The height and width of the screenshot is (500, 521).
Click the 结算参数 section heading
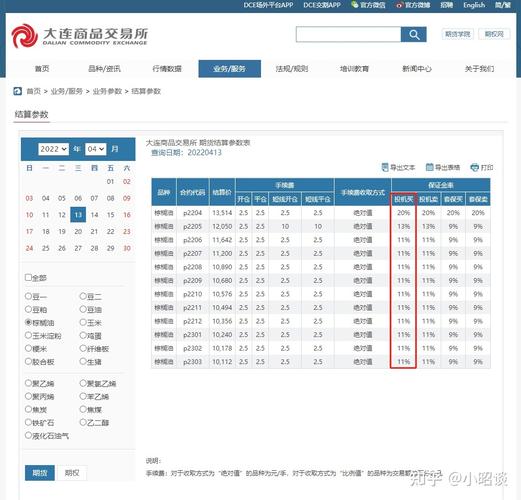pyautogui.click(x=32, y=114)
